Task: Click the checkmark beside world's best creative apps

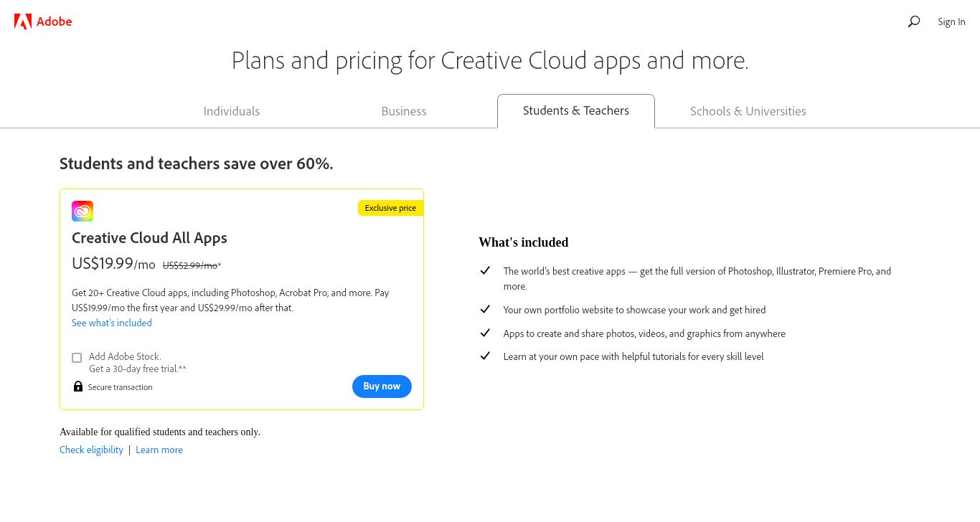Action: tap(485, 270)
